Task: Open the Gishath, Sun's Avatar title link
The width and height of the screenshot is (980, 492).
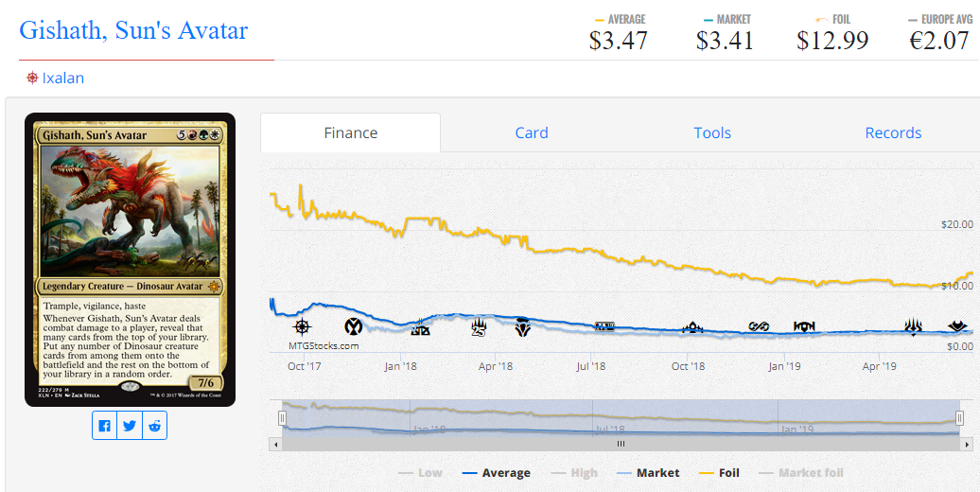Action: point(133,30)
